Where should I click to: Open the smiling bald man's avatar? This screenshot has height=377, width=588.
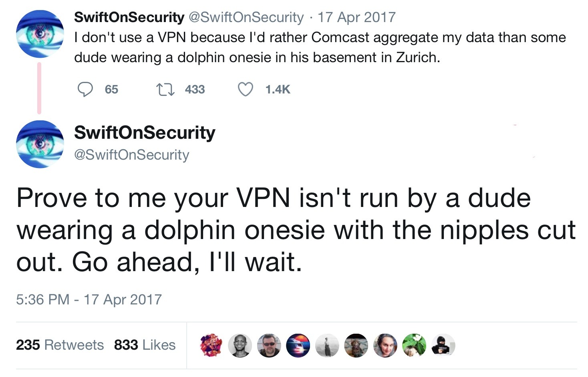[x=240, y=345]
